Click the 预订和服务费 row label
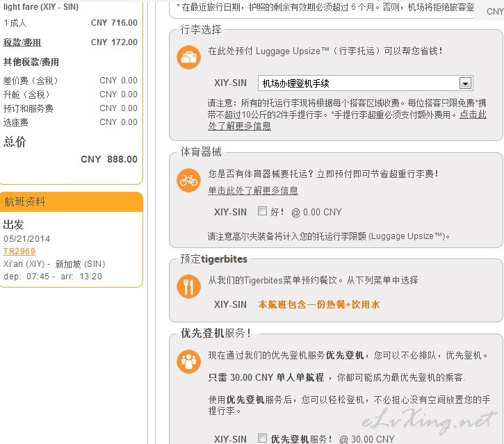 (29, 108)
